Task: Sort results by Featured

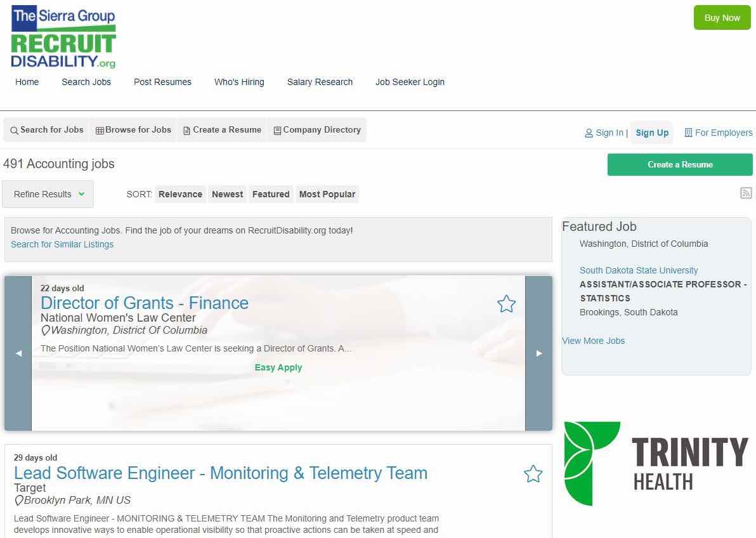Action: 270,194
